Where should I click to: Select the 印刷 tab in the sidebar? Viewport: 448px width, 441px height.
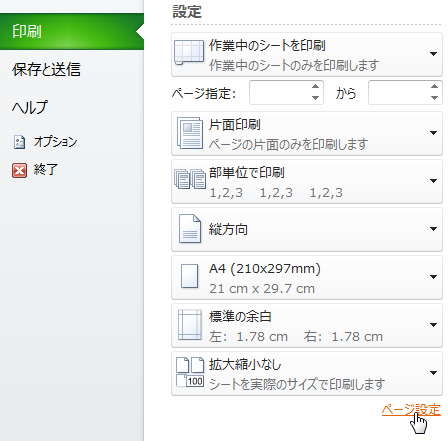click(x=72, y=32)
